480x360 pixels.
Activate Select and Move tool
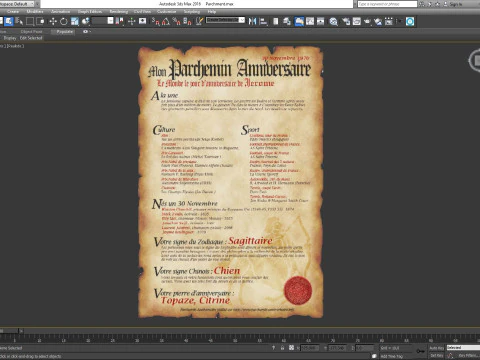coord(53,21)
